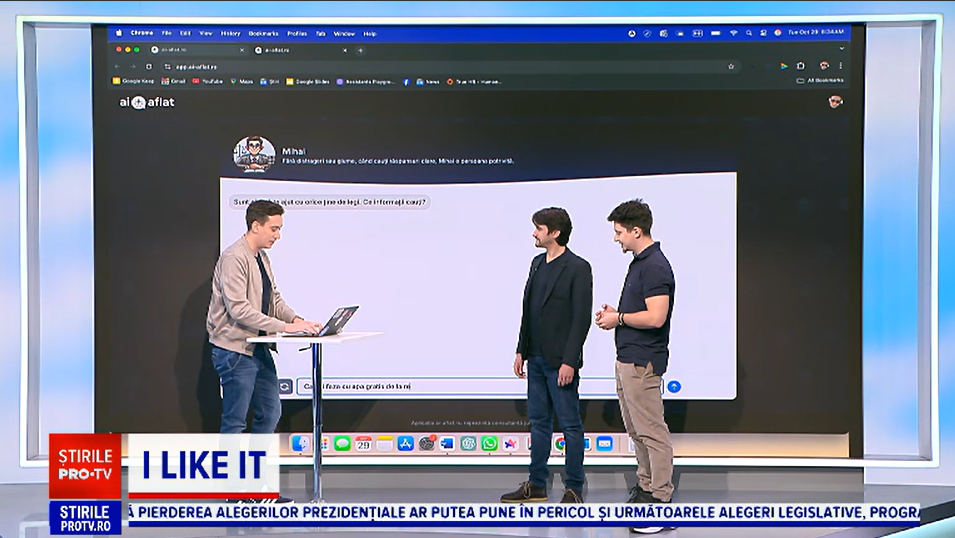Open a new browser tab
Viewport: 955px width, 538px height.
click(x=361, y=50)
